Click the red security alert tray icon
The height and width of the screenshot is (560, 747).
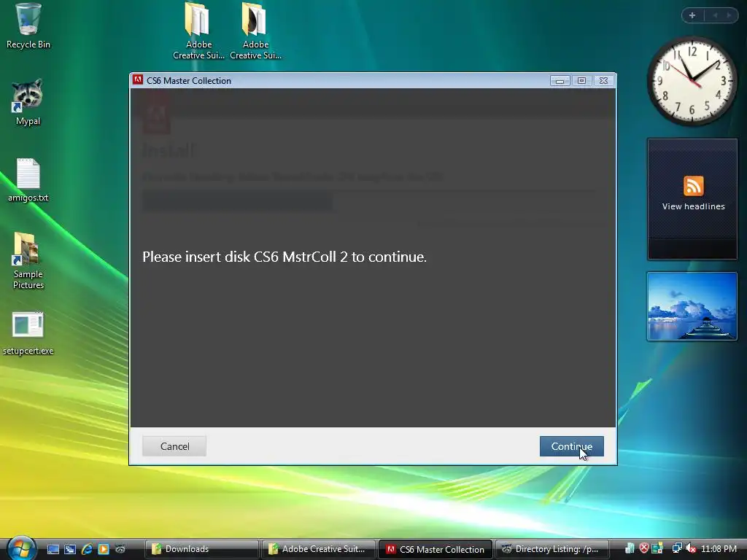coord(644,548)
